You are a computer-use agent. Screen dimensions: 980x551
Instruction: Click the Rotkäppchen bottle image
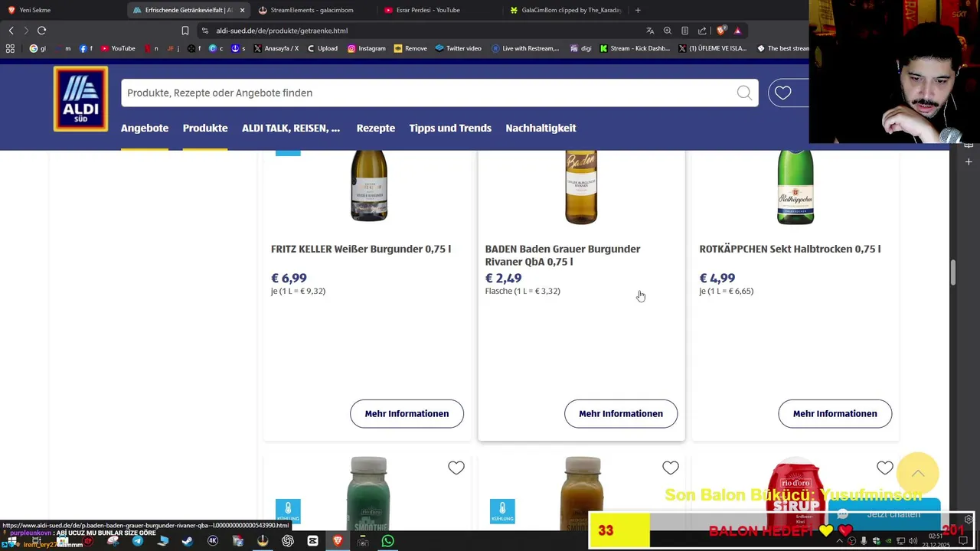[795, 187]
